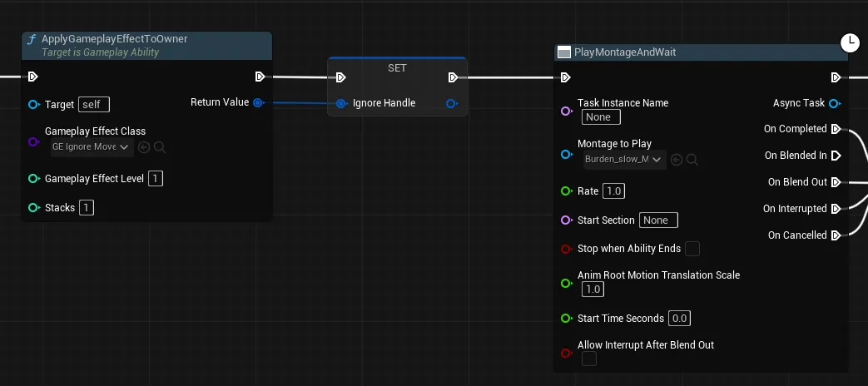Viewport: 868px width, 386px height.
Task: Click the Return Value output pin
Action: (258, 102)
